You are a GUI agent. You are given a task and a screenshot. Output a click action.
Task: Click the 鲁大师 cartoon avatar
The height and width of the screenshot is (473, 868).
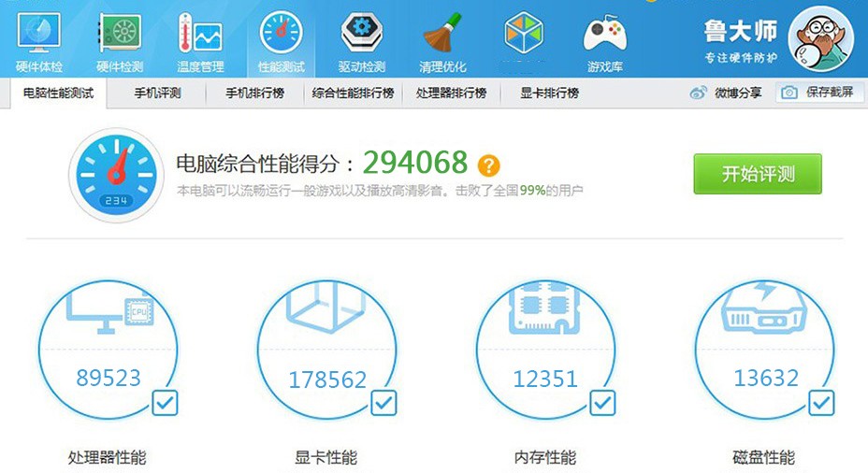click(x=821, y=39)
